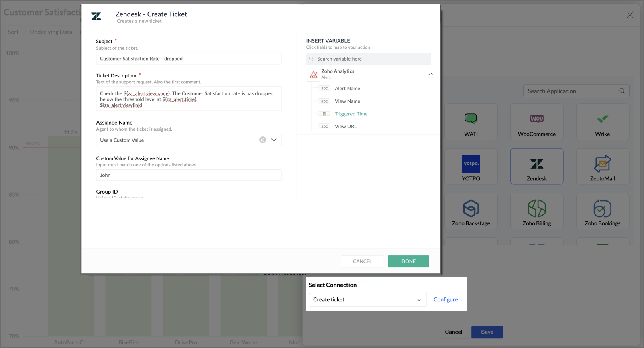This screenshot has height=348, width=644.
Task: Insert the View URL variable
Action: (345, 127)
